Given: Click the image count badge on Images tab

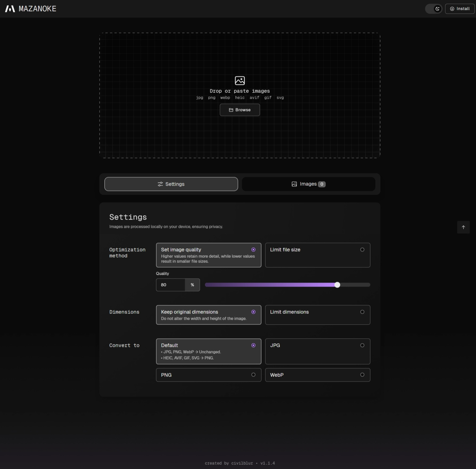Looking at the screenshot, I should coord(322,184).
